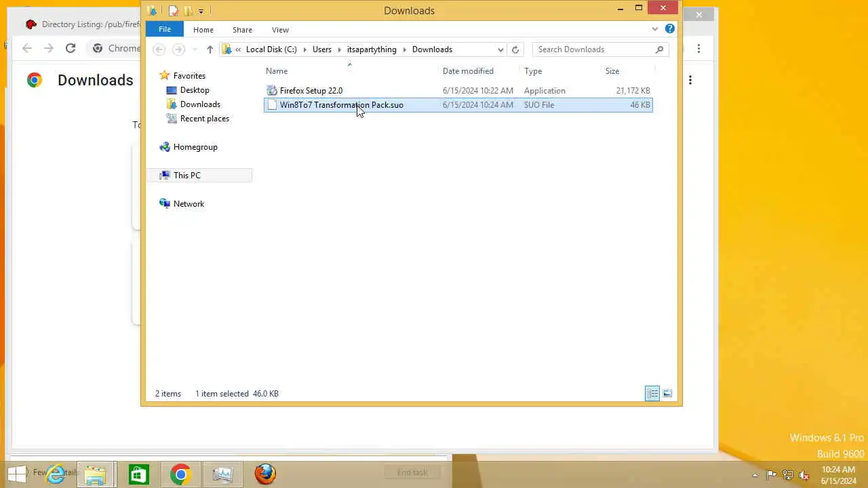868x488 pixels.
Task: Open the File ribbon tab
Action: (x=165, y=30)
